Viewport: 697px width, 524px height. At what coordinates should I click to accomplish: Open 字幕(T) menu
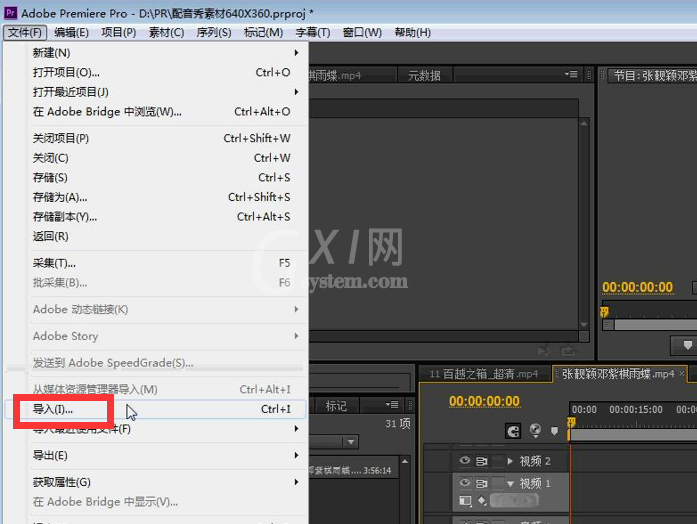click(x=313, y=32)
